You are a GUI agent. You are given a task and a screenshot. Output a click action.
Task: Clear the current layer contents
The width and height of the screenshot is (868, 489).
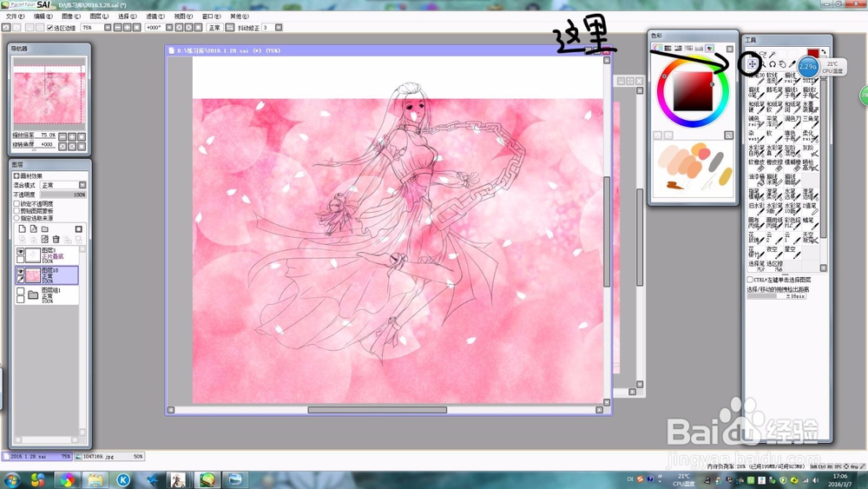[x=45, y=239]
